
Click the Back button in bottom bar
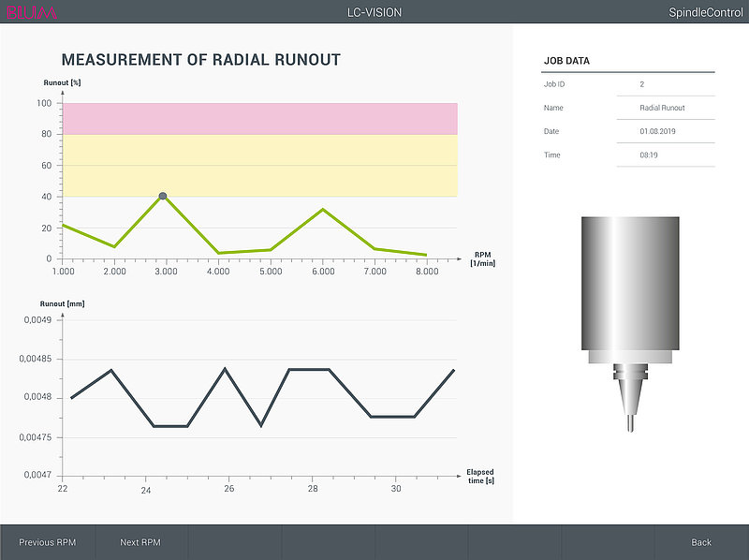pyautogui.click(x=701, y=542)
